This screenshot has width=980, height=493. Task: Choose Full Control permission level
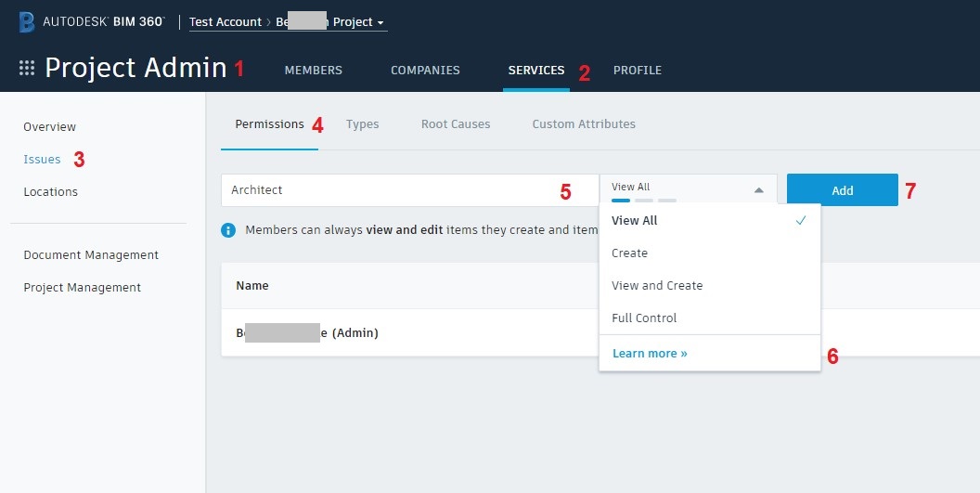(x=709, y=318)
